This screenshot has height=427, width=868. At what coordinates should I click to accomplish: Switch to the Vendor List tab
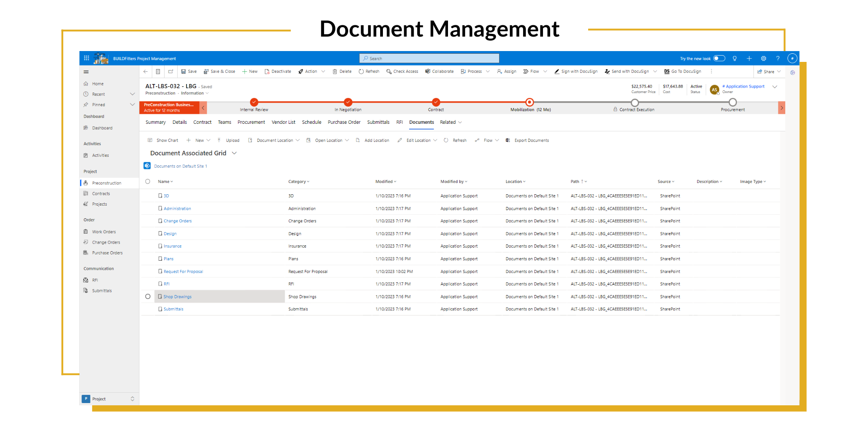pos(283,122)
